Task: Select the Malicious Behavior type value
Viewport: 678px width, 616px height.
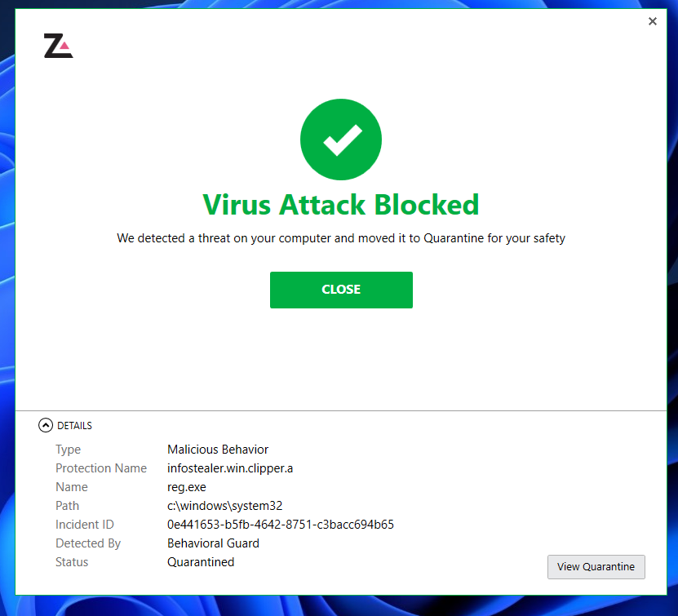Action: pyautogui.click(x=218, y=450)
